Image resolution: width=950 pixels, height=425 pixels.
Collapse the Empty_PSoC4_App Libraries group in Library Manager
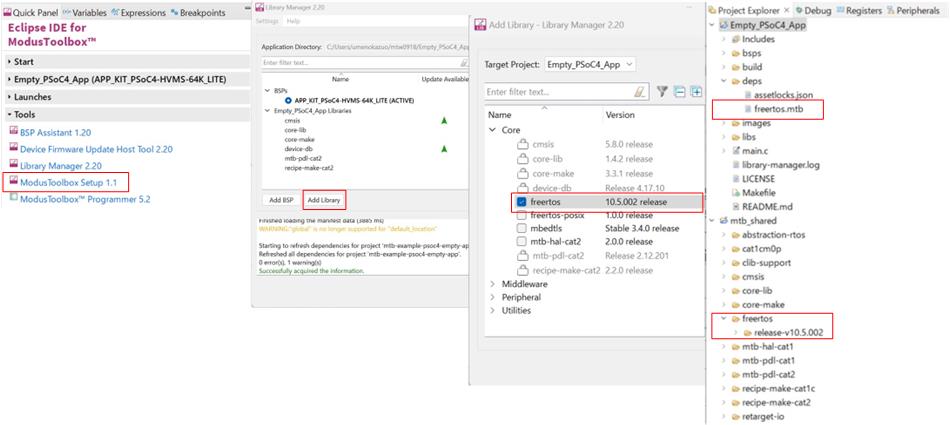coord(268,111)
